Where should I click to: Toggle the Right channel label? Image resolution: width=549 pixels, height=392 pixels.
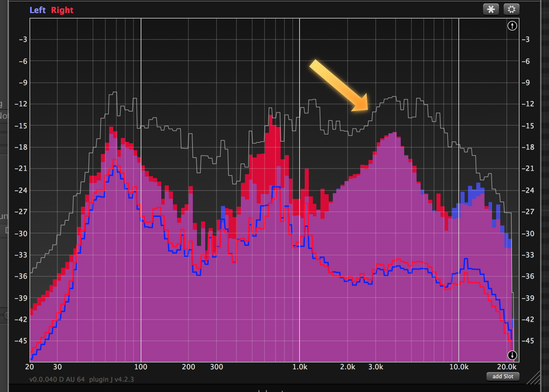click(62, 10)
